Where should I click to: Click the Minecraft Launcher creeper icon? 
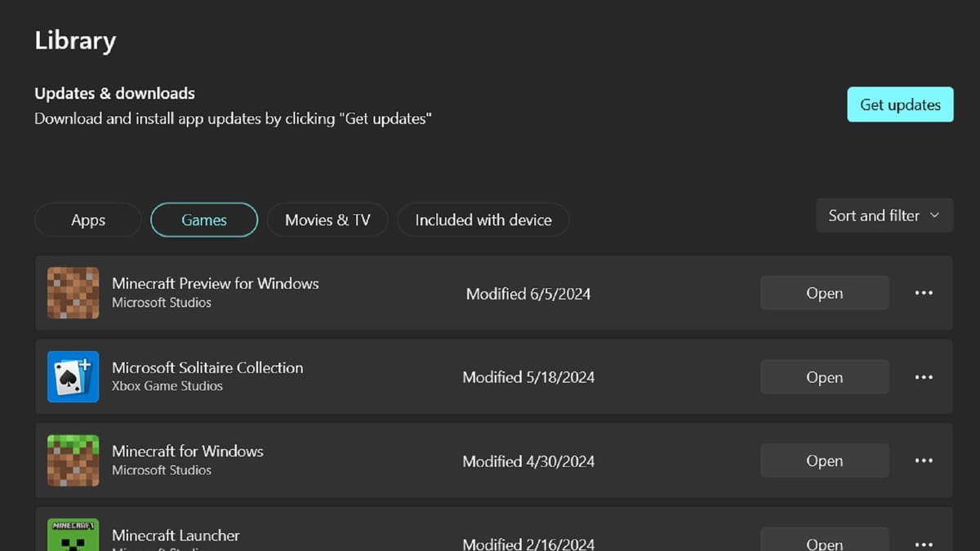(73, 536)
